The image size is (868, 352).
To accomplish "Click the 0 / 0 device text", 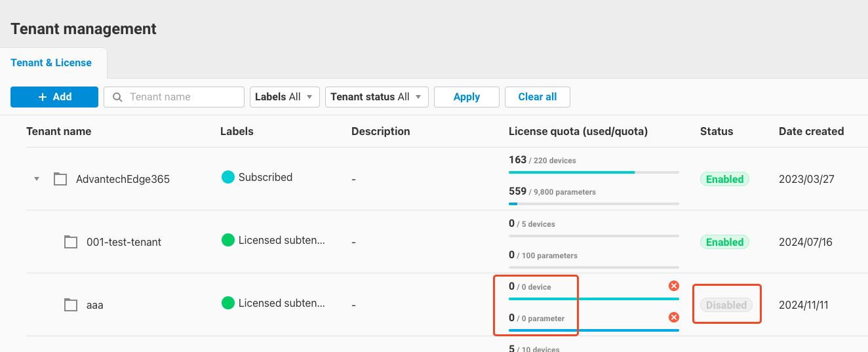I will click(x=530, y=286).
